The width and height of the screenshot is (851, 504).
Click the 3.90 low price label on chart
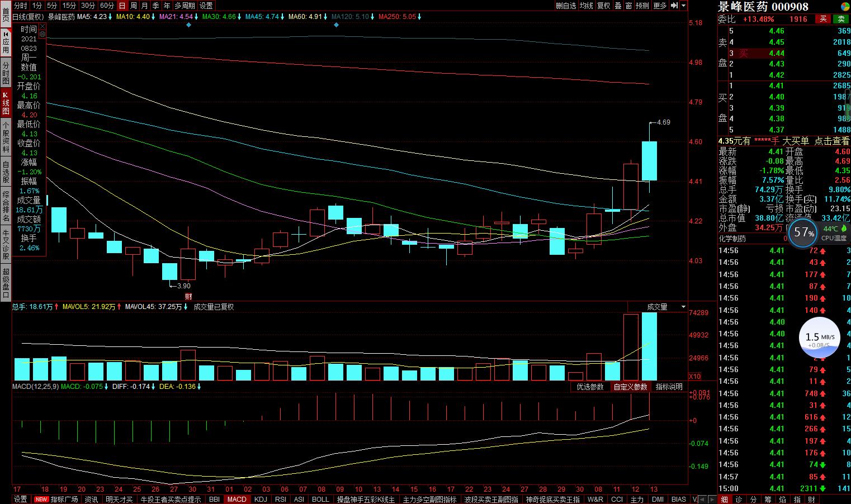183,286
